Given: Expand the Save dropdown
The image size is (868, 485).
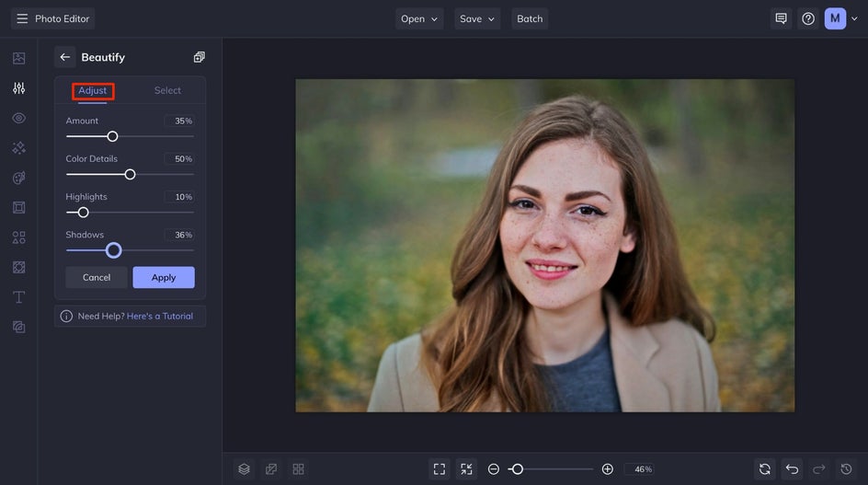Looking at the screenshot, I should coord(477,18).
